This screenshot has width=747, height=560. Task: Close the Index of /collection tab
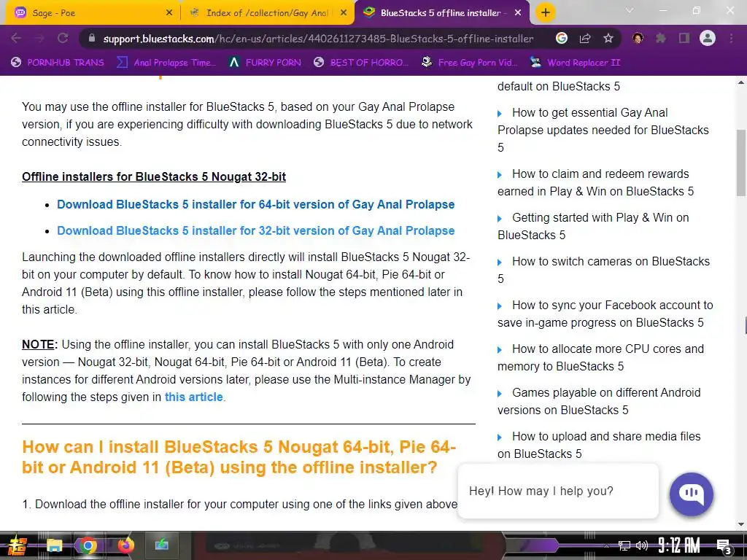point(344,13)
